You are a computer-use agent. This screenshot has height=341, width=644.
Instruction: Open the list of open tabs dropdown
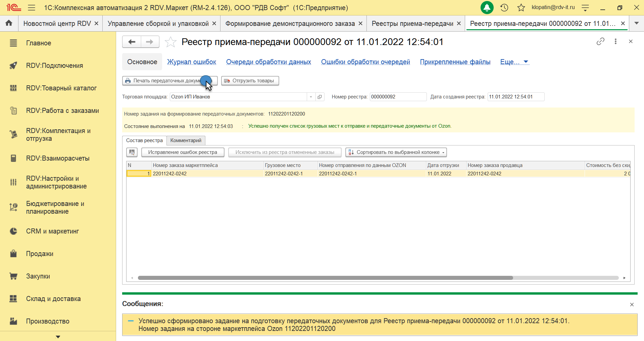pyautogui.click(x=636, y=23)
